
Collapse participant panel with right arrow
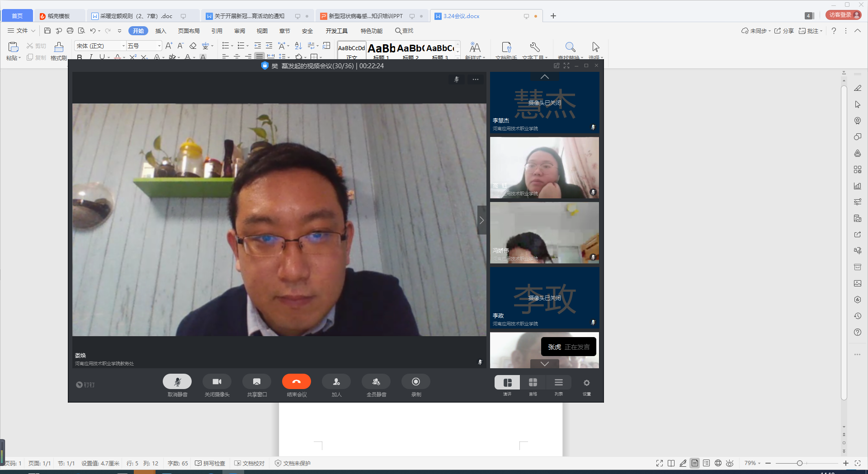(x=481, y=220)
